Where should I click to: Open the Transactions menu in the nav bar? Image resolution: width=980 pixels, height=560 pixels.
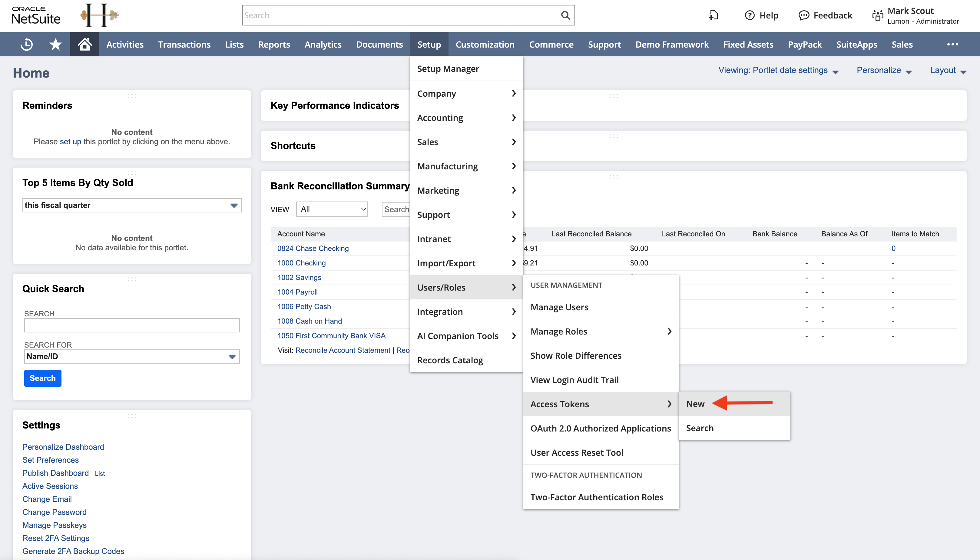pos(184,44)
